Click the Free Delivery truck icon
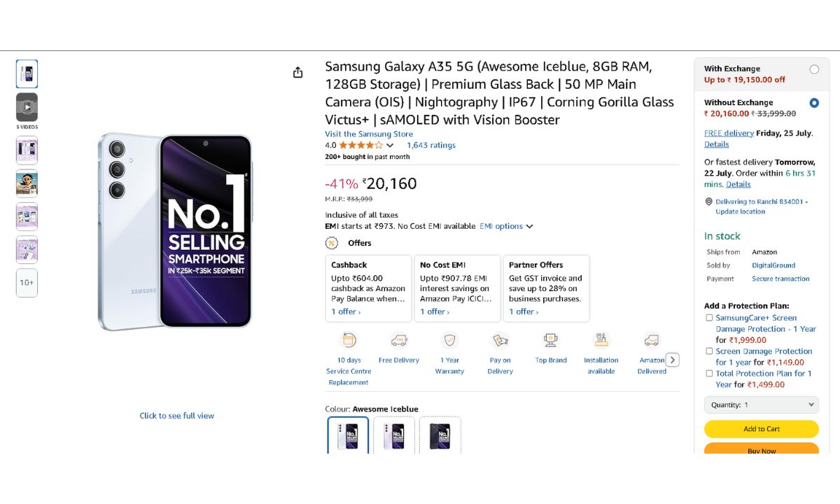840x504 pixels. [399, 340]
